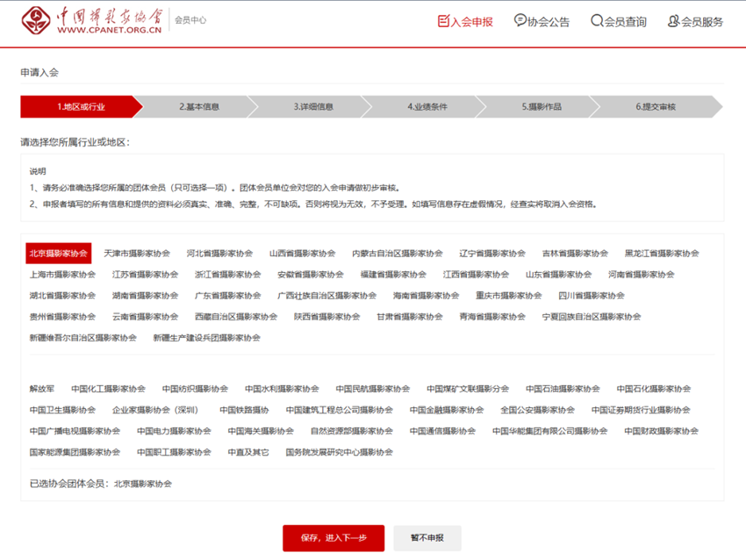This screenshot has height=560, width=746.
Task: Select 安徽省摄影家协会
Action: pyautogui.click(x=311, y=275)
